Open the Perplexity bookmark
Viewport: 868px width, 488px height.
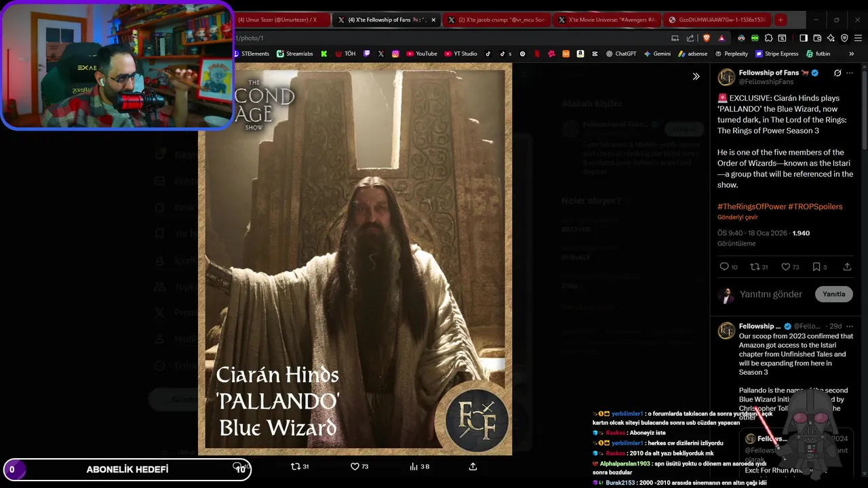[x=731, y=54]
